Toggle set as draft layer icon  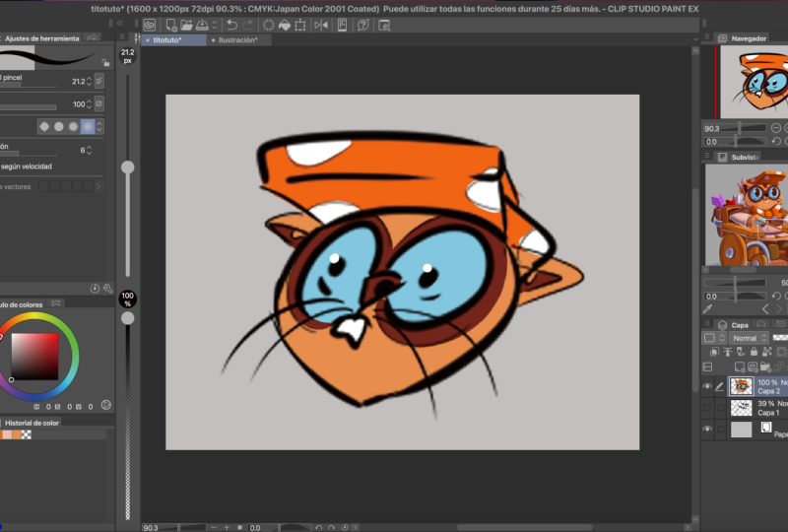[x=741, y=352]
